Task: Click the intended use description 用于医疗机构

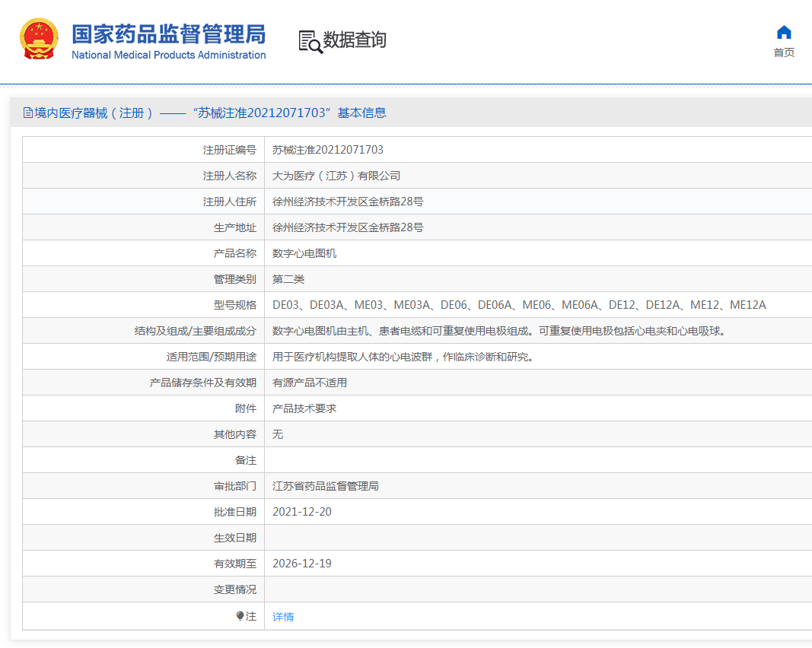Action: [403, 357]
